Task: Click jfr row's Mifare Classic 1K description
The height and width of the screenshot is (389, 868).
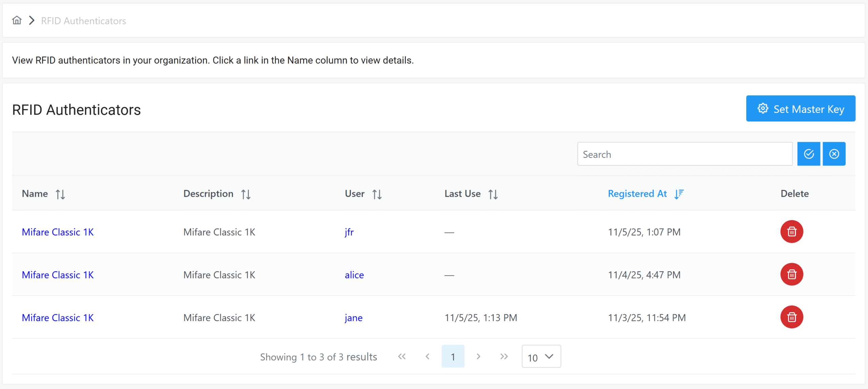Action: click(219, 232)
